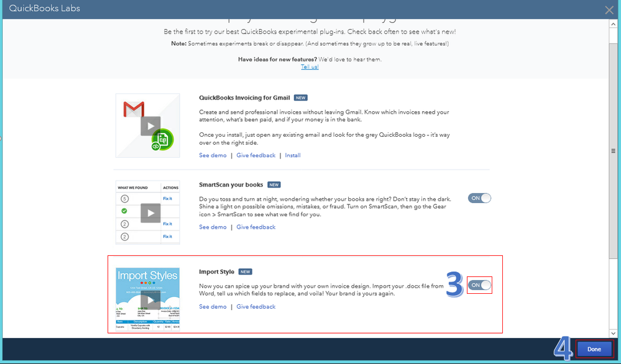This screenshot has width=621, height=364.
Task: Play the SmartScan demo video
Action: tap(150, 213)
